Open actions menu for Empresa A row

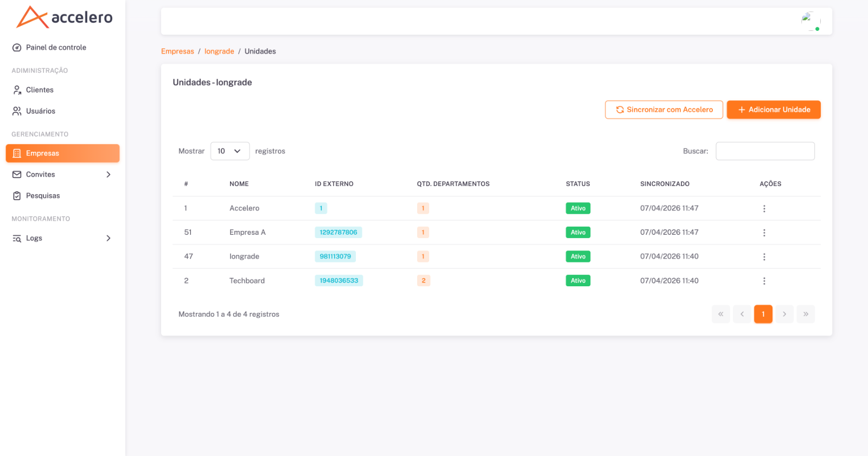tap(764, 233)
